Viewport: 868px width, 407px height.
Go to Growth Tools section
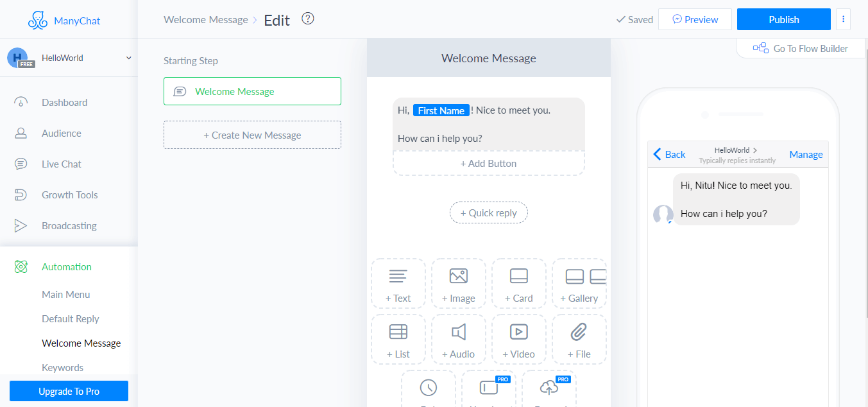pos(69,195)
